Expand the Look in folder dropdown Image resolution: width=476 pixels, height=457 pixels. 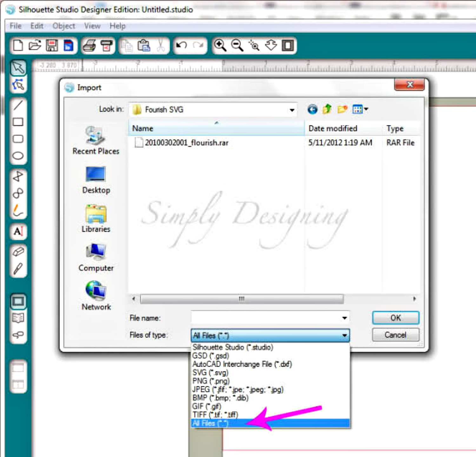[x=292, y=110]
